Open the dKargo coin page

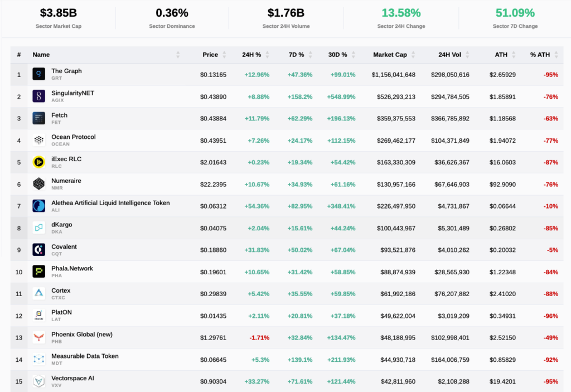point(61,225)
